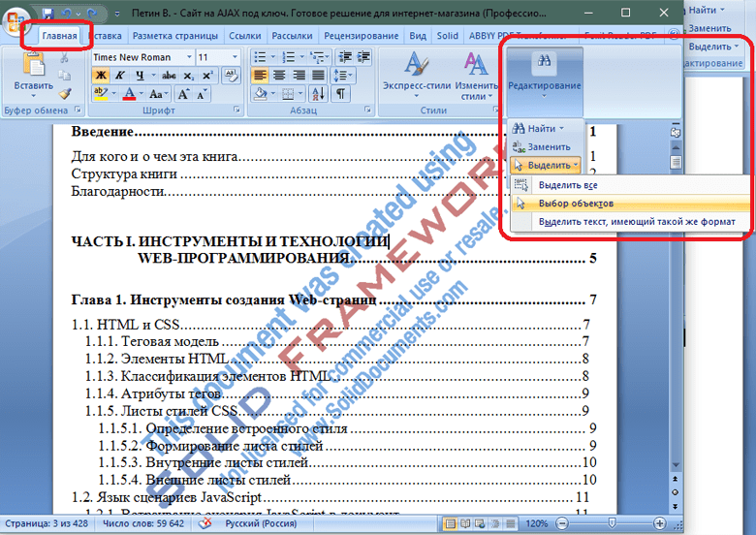Align text to the right
Viewport: 756px width, 535px height.
coord(299,76)
